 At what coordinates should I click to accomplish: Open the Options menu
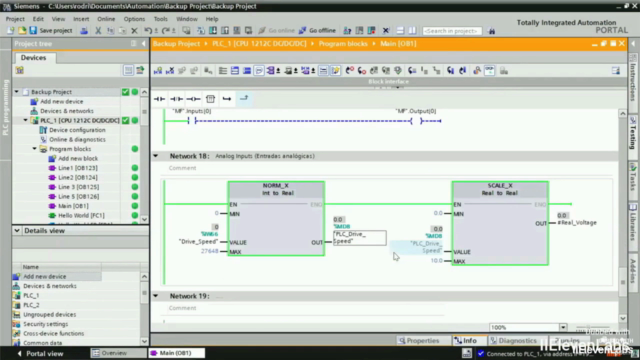(134, 19)
